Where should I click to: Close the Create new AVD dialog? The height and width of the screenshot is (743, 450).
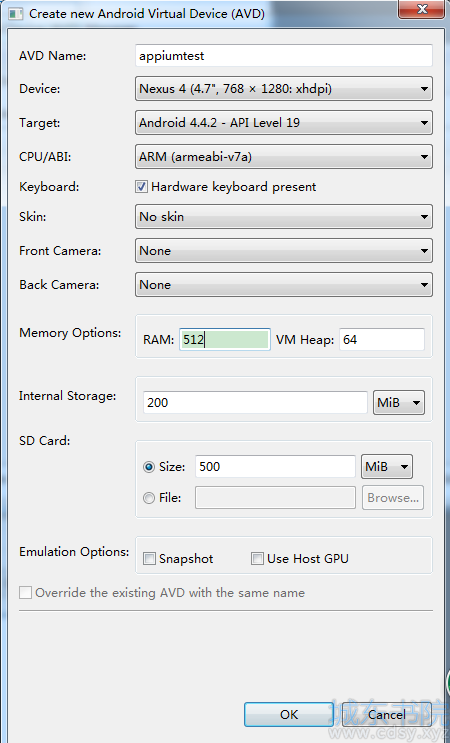pyautogui.click(x=421, y=9)
